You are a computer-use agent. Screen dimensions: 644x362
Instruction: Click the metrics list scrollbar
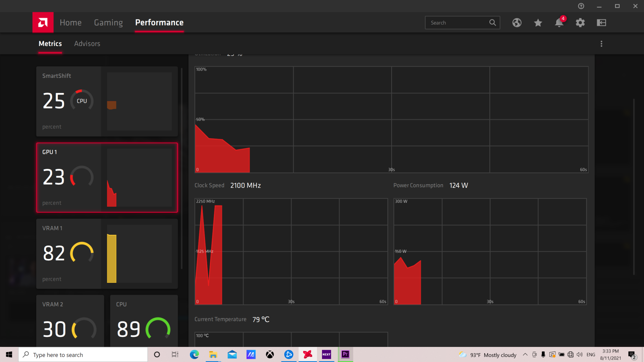[182, 168]
